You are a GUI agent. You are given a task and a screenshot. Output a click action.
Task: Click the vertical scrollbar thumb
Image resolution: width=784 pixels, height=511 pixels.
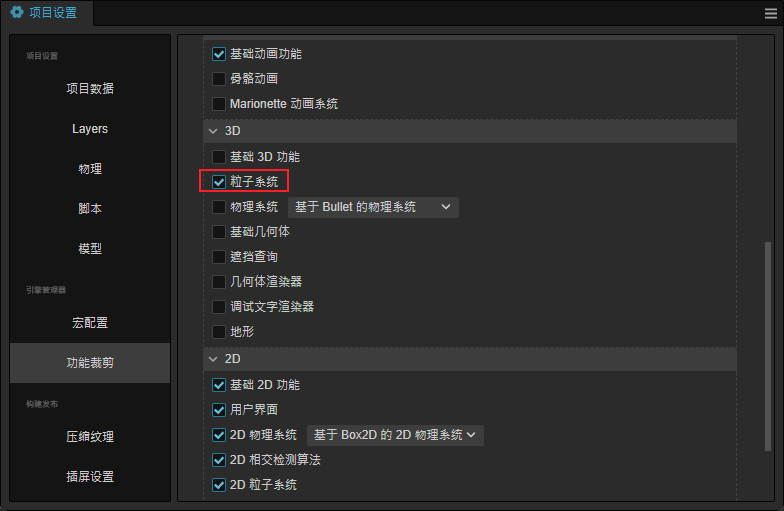pos(768,346)
